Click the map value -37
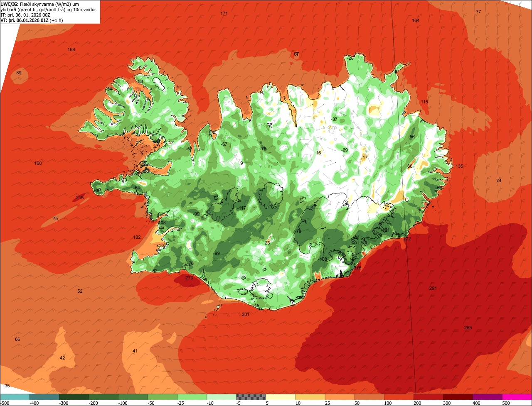Viewport: 532px width, 406px height. tap(334, 119)
